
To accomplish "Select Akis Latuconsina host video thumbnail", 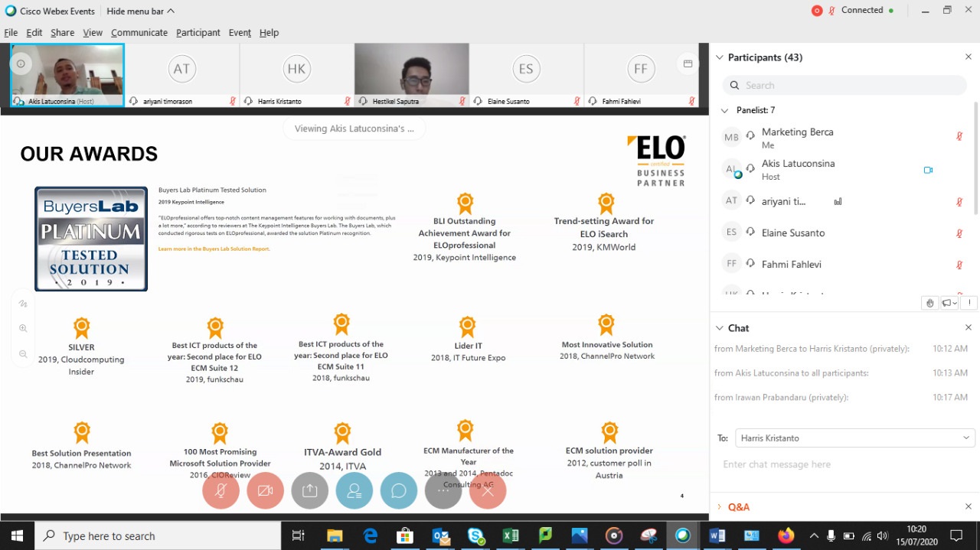I will coord(67,75).
